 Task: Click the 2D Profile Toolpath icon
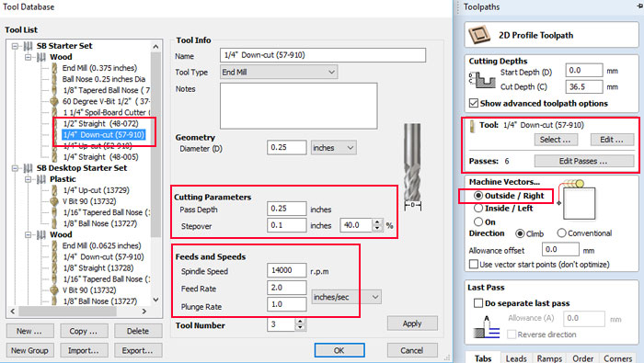479,35
